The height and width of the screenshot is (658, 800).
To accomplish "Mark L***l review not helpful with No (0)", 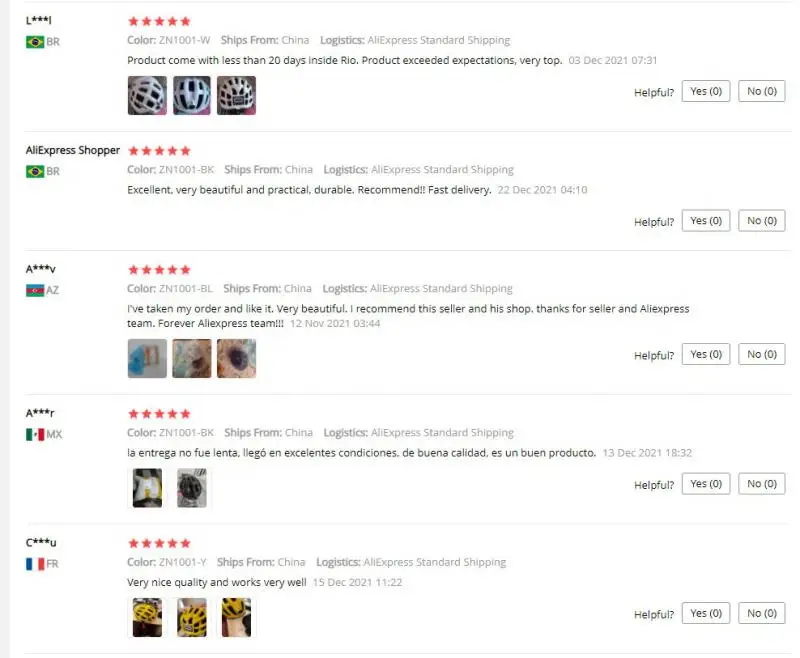I will click(762, 91).
